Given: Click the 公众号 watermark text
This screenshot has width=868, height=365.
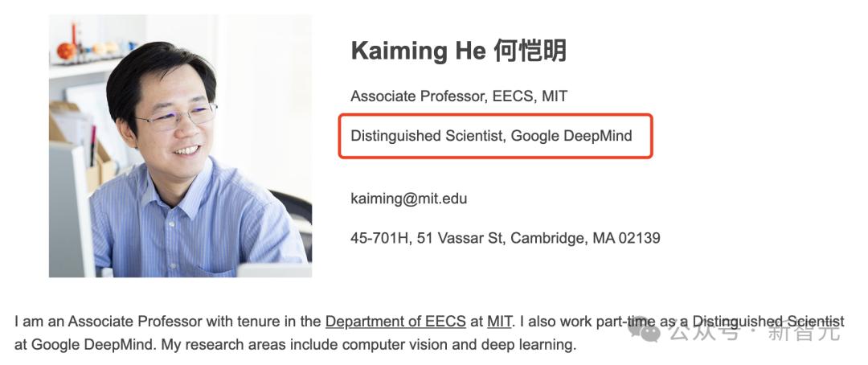Looking at the screenshot, I should (x=703, y=332).
